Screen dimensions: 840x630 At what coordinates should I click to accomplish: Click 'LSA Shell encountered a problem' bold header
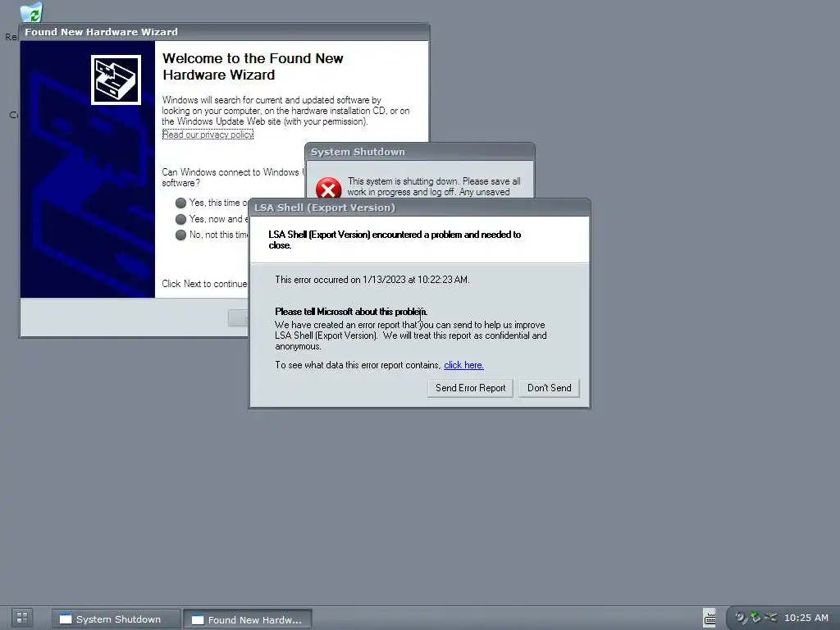click(395, 240)
